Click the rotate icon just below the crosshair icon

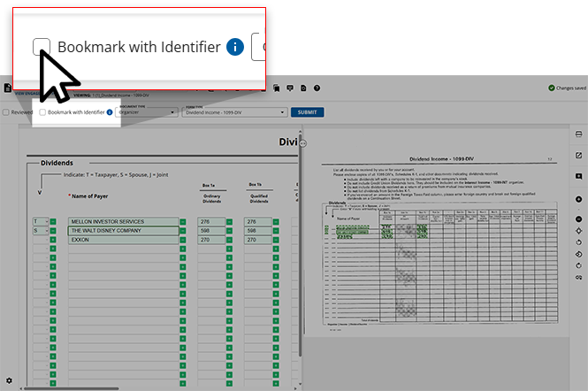point(578,242)
